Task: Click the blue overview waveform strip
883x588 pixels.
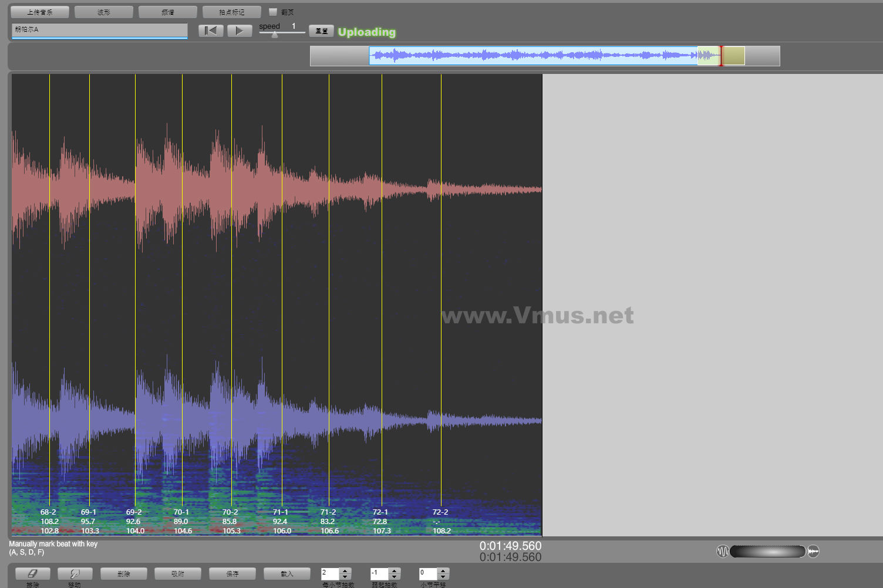Action: tap(533, 56)
